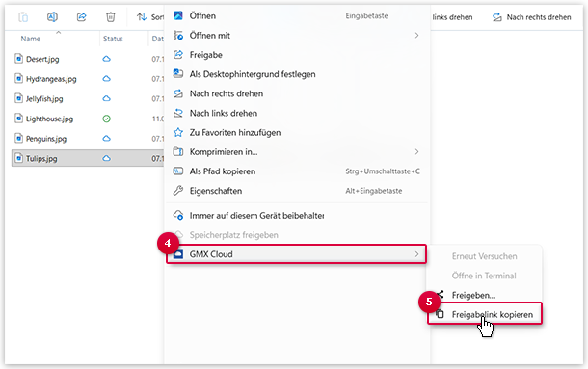Viewport: 588px width, 369px height.
Task: Expand the Öffnen mit submenu arrow
Action: (416, 36)
